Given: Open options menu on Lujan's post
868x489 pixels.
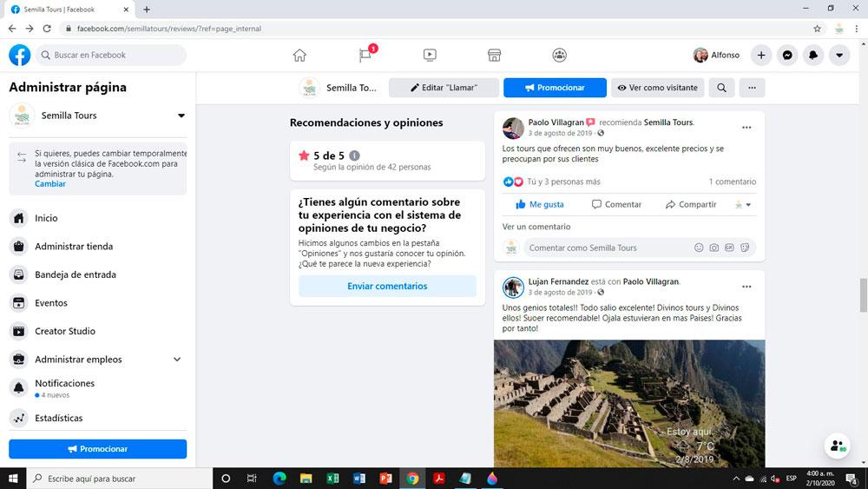Looking at the screenshot, I should click(746, 287).
